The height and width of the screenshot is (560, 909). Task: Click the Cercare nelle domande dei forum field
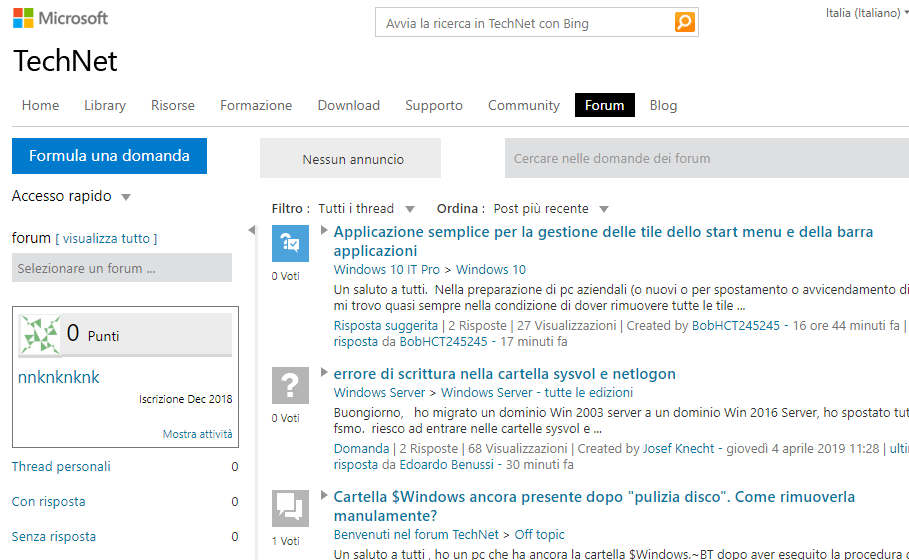click(x=707, y=158)
